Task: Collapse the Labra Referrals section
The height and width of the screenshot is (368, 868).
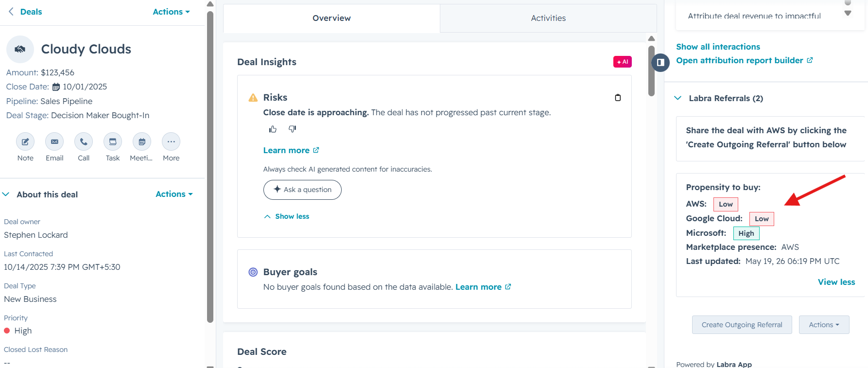Action: [678, 98]
